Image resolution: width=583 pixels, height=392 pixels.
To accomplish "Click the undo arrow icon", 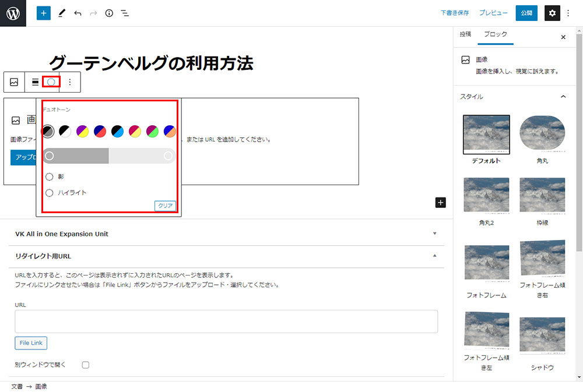I will (x=78, y=13).
